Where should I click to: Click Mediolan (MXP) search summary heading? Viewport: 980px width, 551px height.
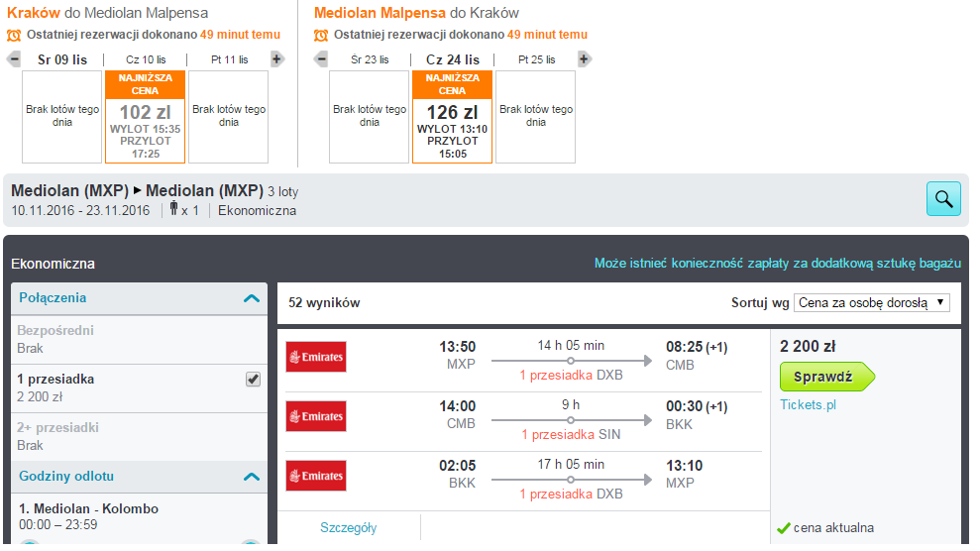pyautogui.click(x=137, y=190)
